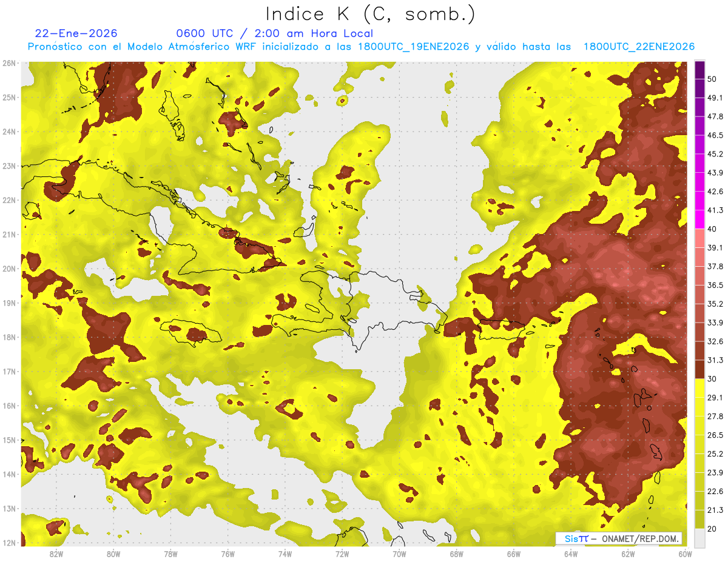The image size is (728, 562).
Task: Click the "SisTT - ONAMET/REP.DOM." credit label
Action: pos(618,538)
